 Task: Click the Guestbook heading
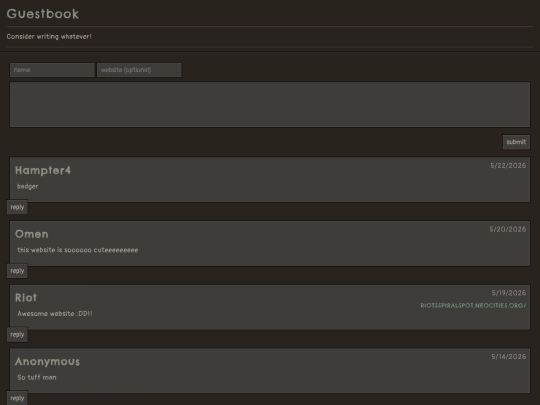click(x=43, y=14)
